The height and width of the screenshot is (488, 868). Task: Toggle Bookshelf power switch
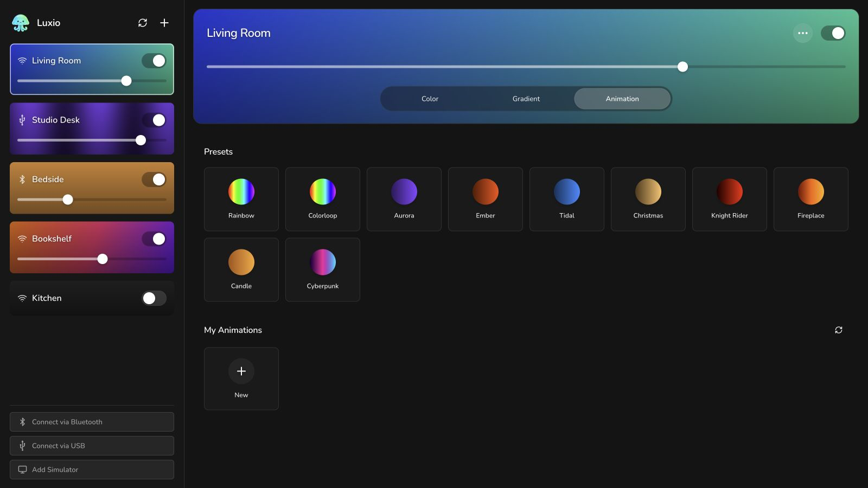pos(154,239)
